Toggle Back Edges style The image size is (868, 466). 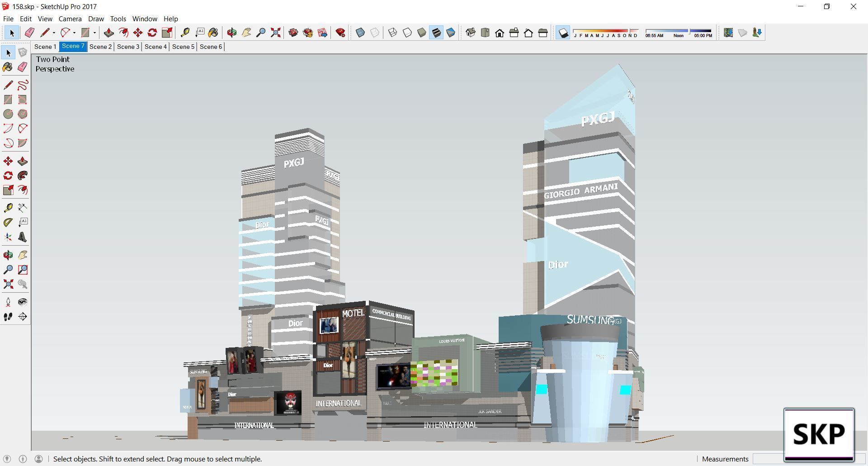375,33
